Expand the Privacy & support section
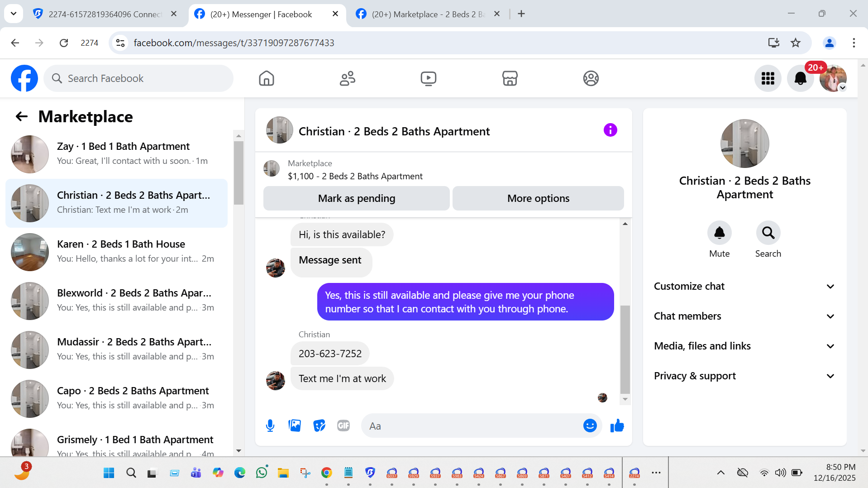Screen dimensions: 868x488 pyautogui.click(x=744, y=376)
